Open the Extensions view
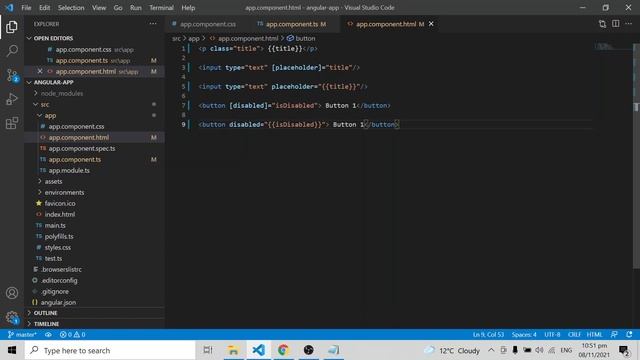 click(x=12, y=123)
